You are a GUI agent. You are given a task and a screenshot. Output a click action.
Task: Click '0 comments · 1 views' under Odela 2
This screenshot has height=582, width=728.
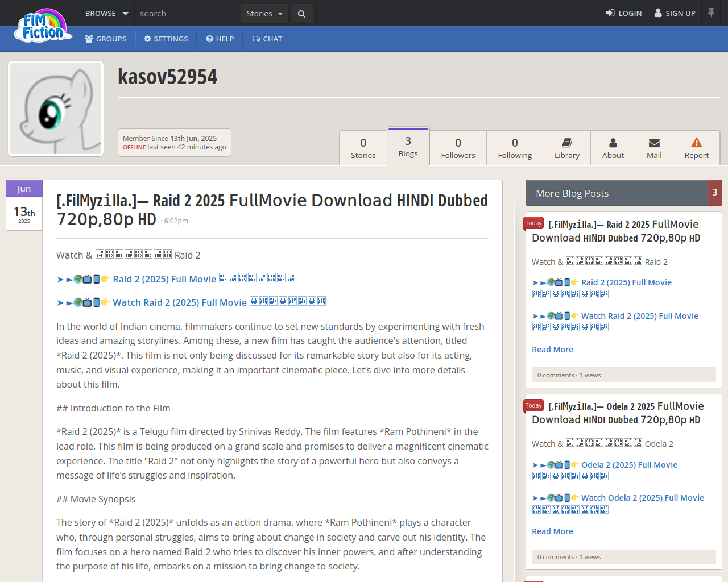pyautogui.click(x=569, y=557)
